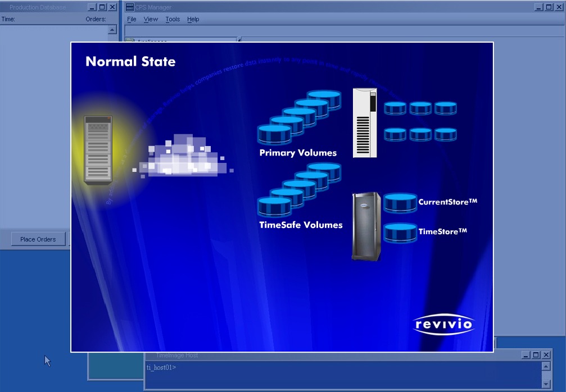Click the Revivio logo

443,324
